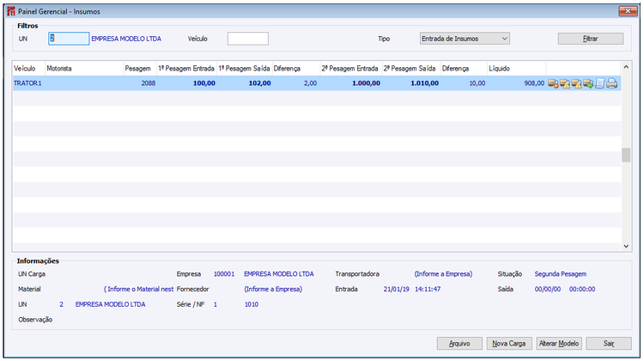Close the Painel Gerencial window

628,11
